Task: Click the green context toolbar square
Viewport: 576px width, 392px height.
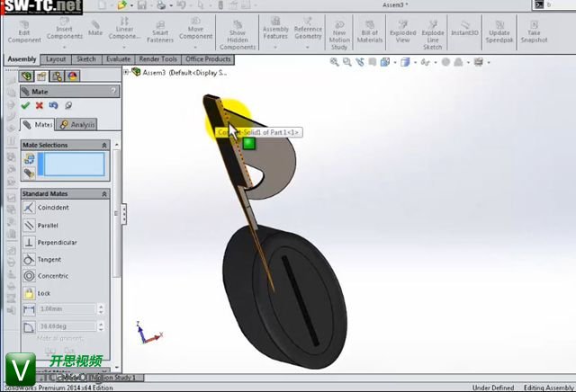Action: [x=249, y=143]
